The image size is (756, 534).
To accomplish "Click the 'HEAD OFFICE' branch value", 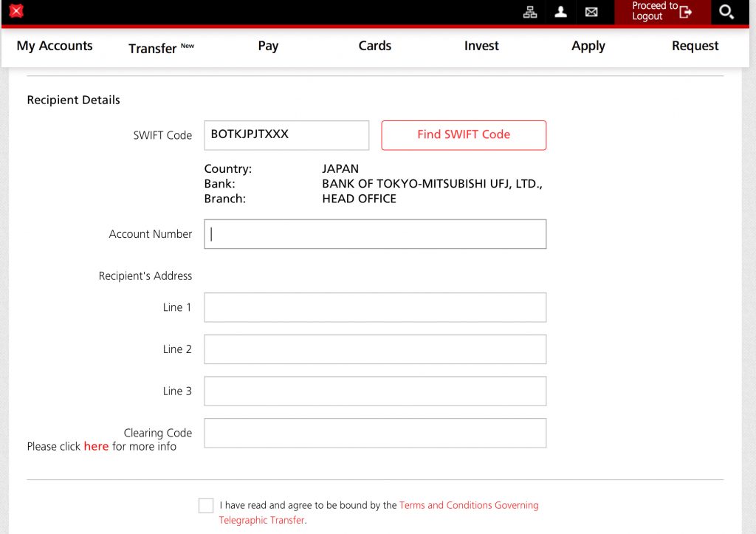I will [x=360, y=199].
